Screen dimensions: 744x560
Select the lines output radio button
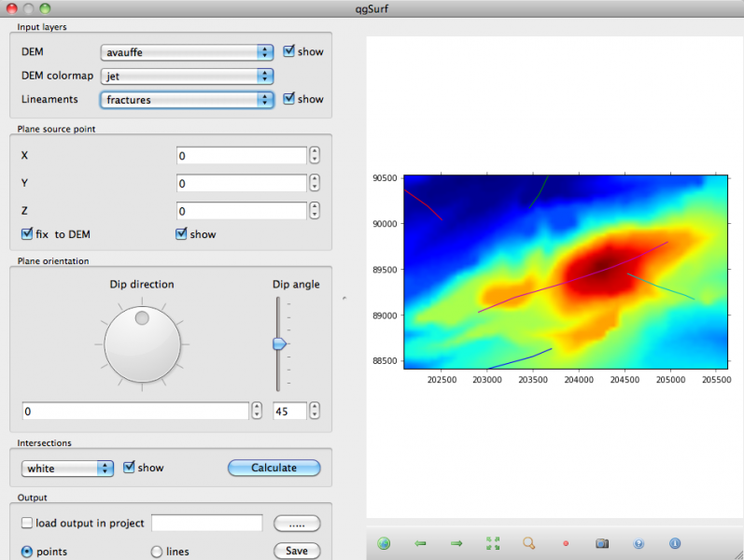[157, 552]
